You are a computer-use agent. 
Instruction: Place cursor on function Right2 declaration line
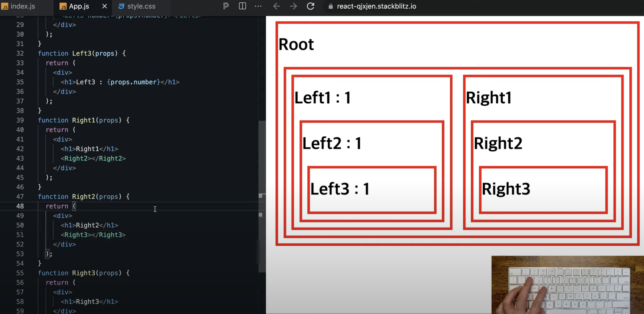[84, 197]
